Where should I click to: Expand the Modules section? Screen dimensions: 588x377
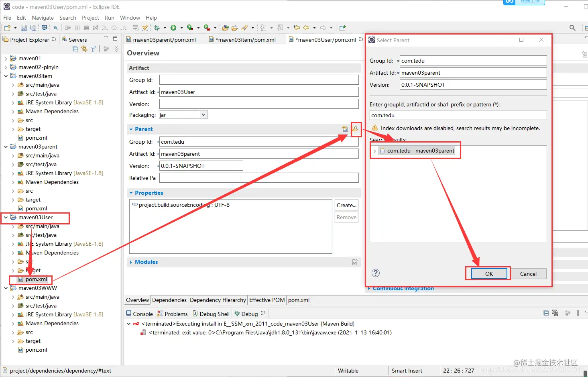(x=131, y=262)
